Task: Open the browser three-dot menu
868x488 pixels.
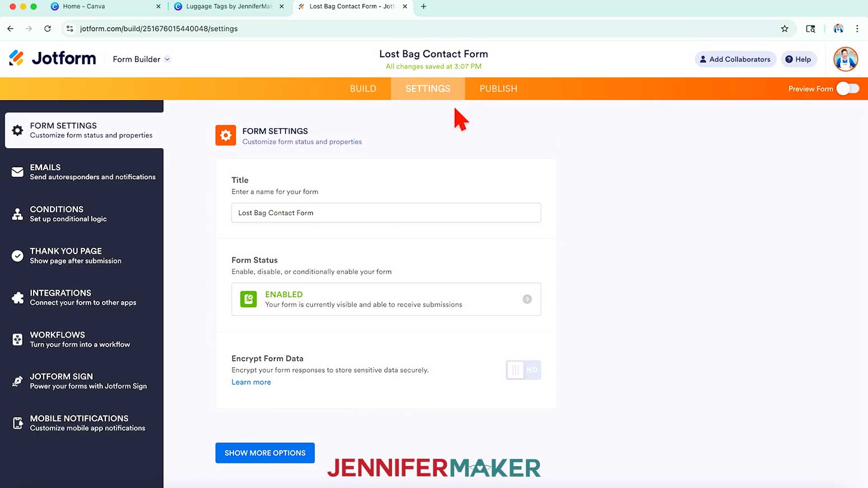Action: pyautogui.click(x=857, y=29)
